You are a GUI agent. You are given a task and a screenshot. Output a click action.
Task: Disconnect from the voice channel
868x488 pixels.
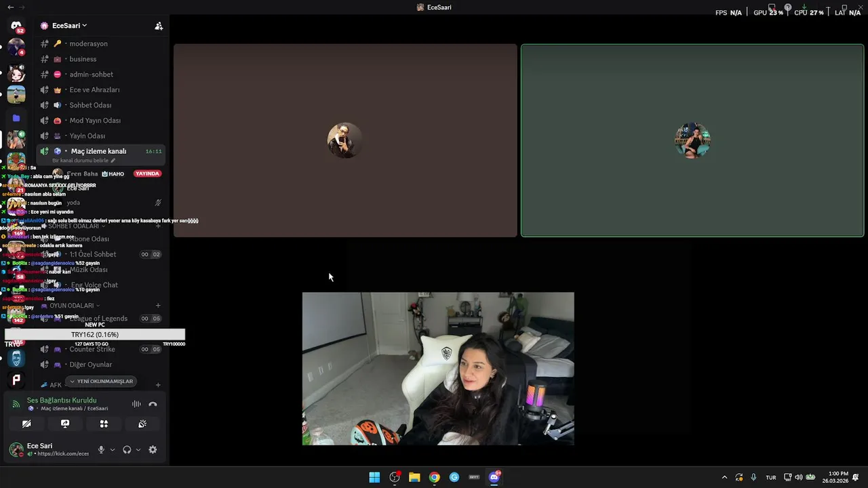(153, 404)
